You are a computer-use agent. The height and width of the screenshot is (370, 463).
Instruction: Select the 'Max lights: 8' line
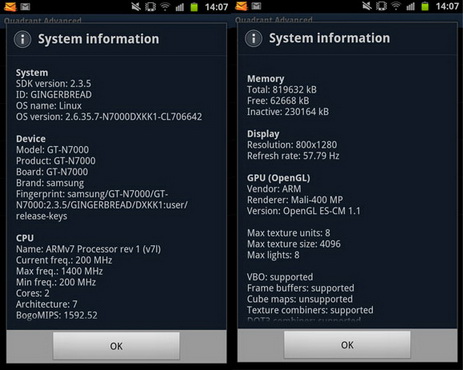coord(273,255)
